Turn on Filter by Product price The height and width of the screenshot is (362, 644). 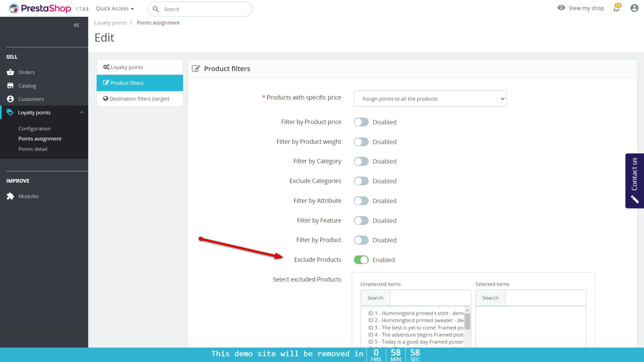point(361,122)
